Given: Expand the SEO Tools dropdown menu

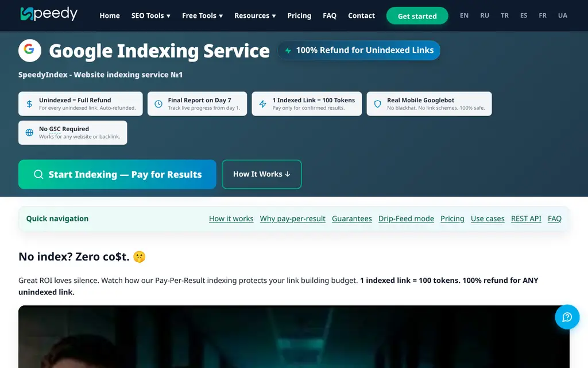Looking at the screenshot, I should tap(151, 16).
